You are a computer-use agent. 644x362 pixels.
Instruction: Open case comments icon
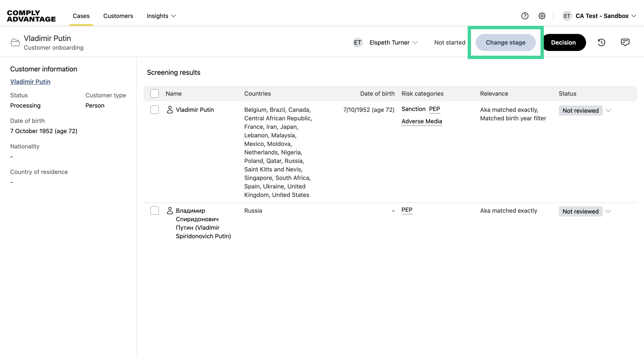(625, 42)
